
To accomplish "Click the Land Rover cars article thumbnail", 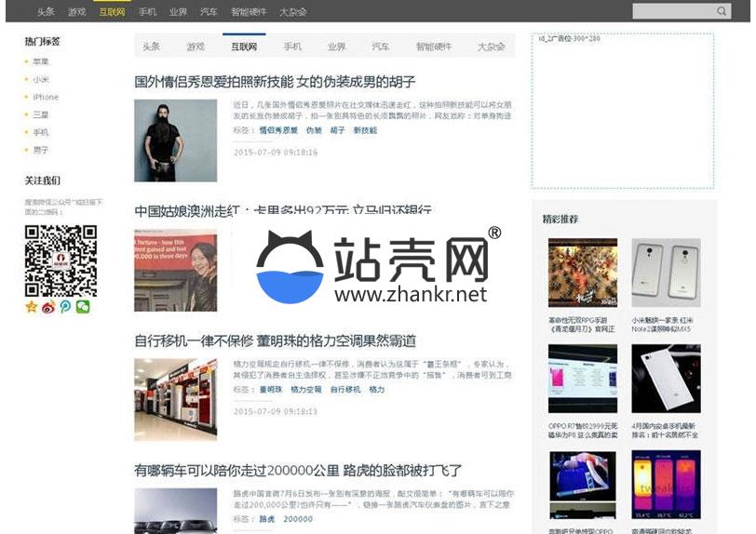I will point(175,511).
